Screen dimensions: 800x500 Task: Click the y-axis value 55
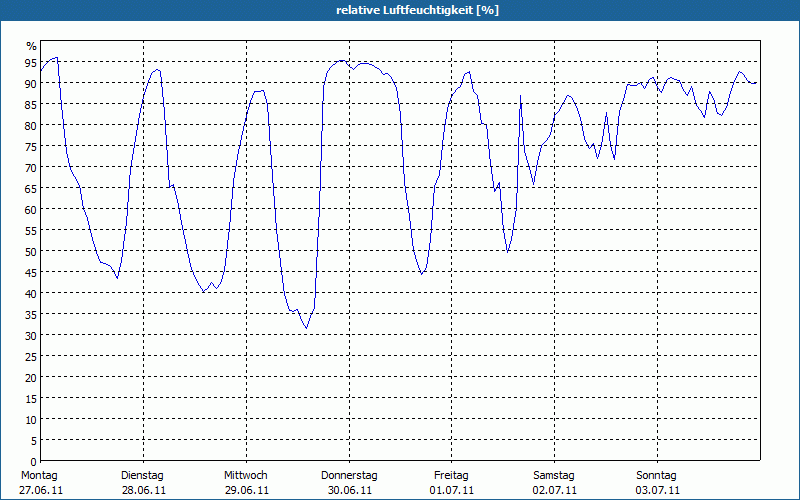click(x=31, y=231)
